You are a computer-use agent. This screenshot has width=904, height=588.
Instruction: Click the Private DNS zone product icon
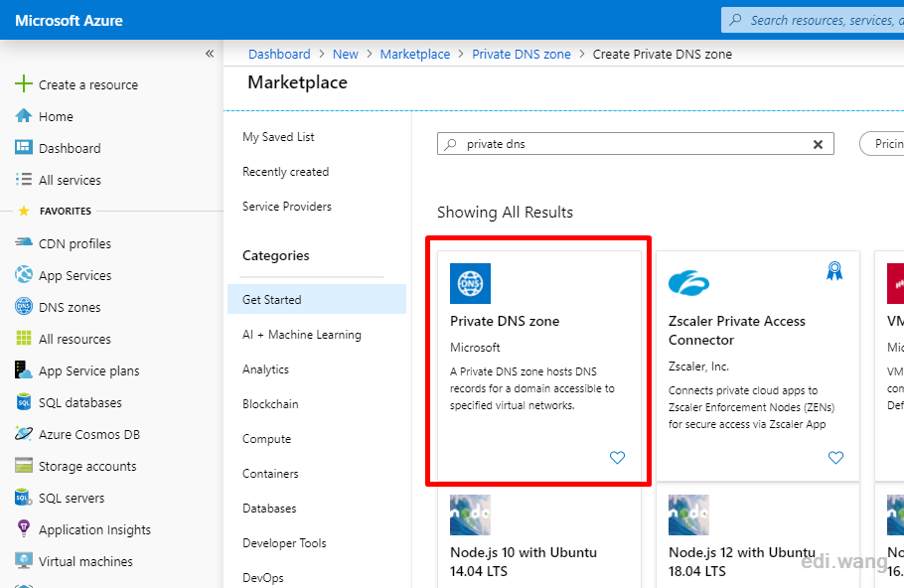coord(471,284)
